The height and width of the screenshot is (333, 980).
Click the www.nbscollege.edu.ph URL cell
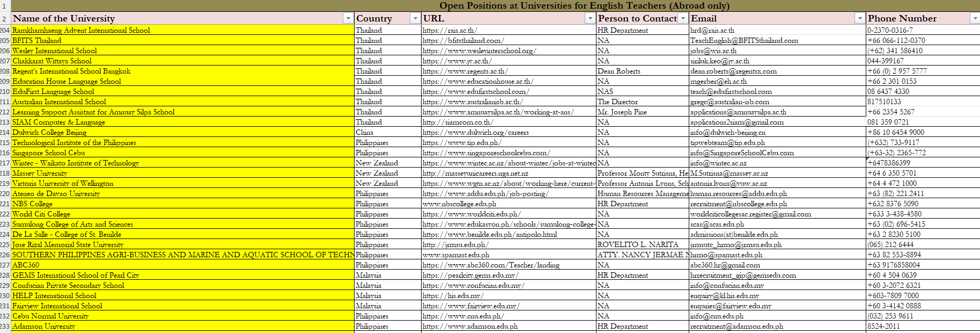tap(509, 204)
